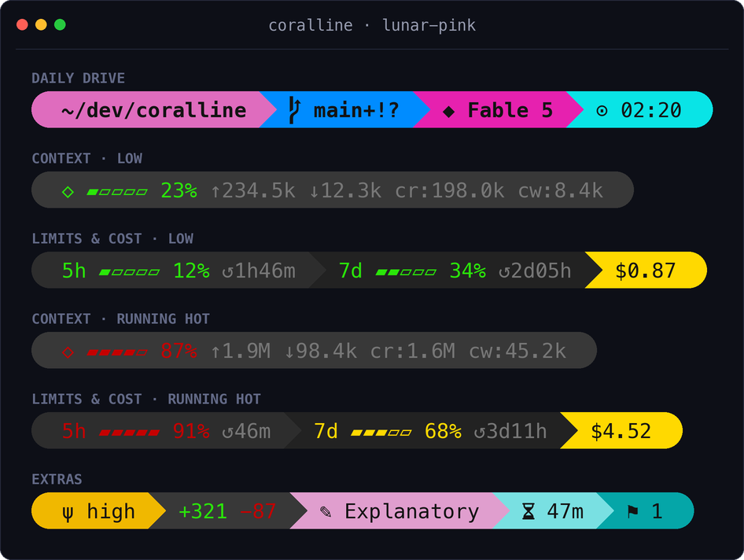Click the ↓12.3k output token count
744x560 pixels.
coord(345,191)
